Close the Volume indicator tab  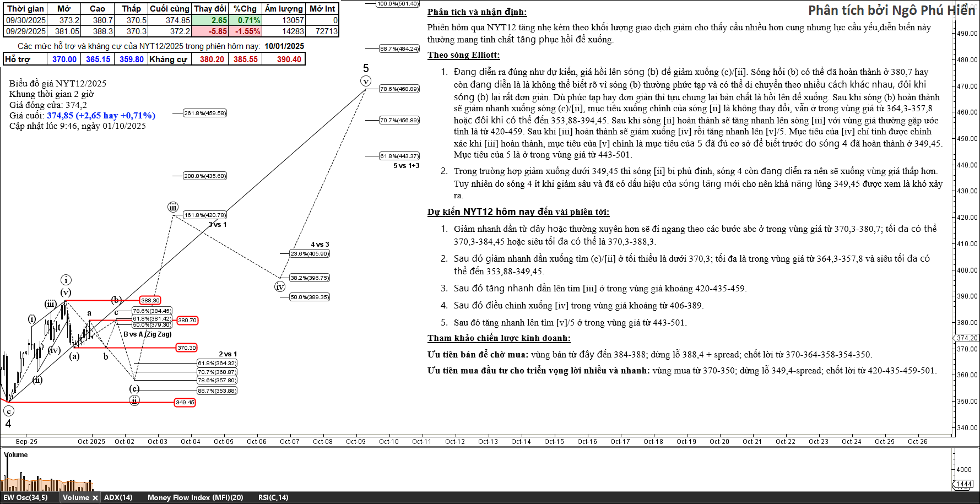click(x=95, y=498)
